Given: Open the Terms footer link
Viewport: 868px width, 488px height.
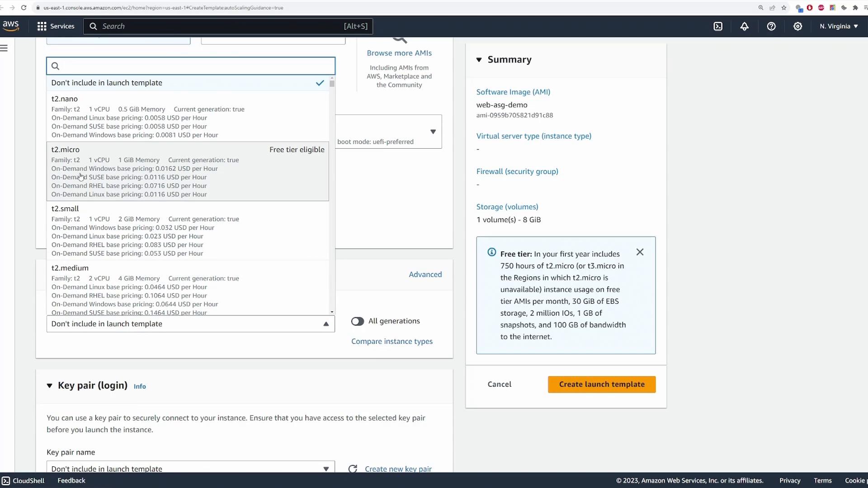Looking at the screenshot, I should click(x=823, y=480).
